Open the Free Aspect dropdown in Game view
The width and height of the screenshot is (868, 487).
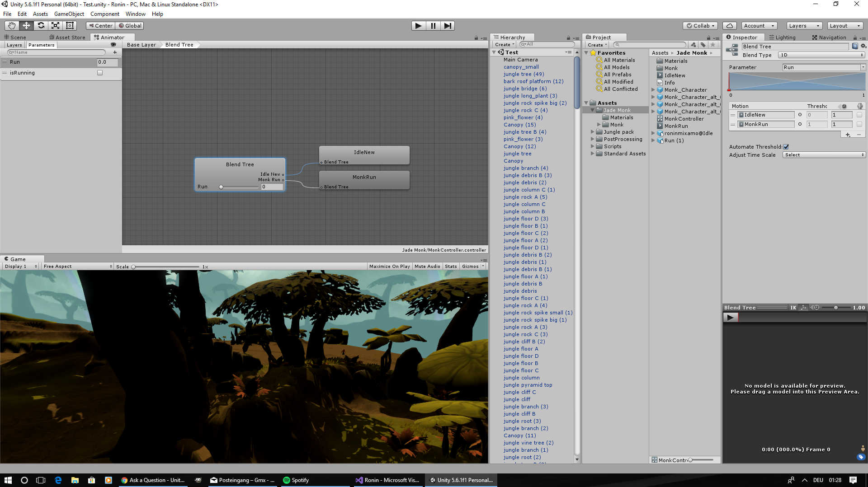click(x=77, y=267)
